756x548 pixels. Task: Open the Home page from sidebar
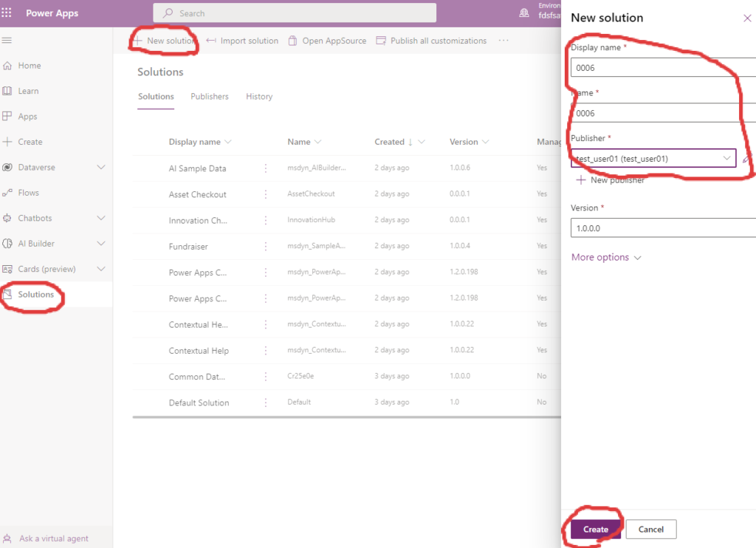coord(30,66)
